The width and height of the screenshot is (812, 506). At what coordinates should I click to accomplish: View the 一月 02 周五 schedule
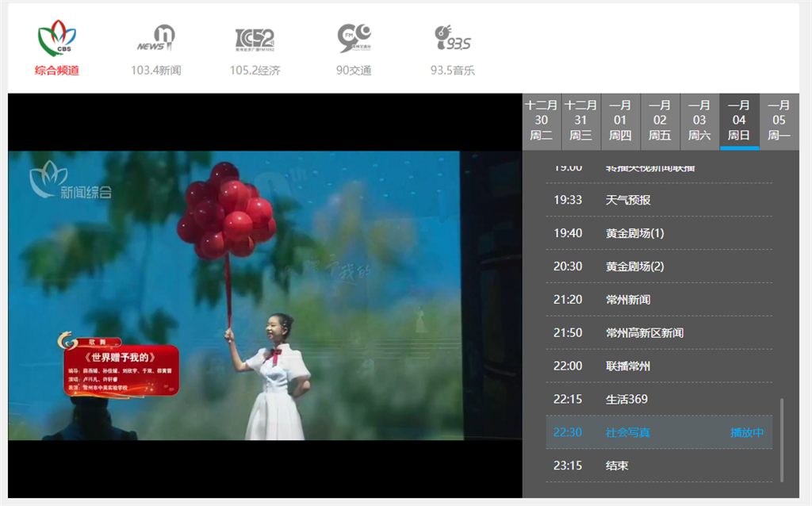[x=660, y=121]
